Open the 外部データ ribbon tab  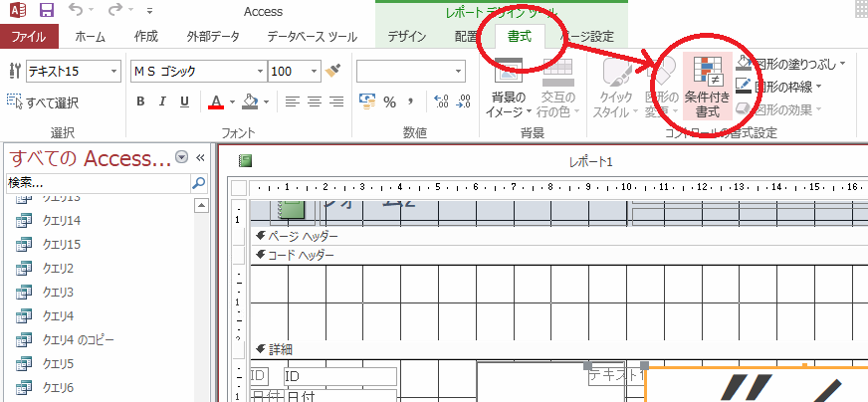pyautogui.click(x=213, y=37)
